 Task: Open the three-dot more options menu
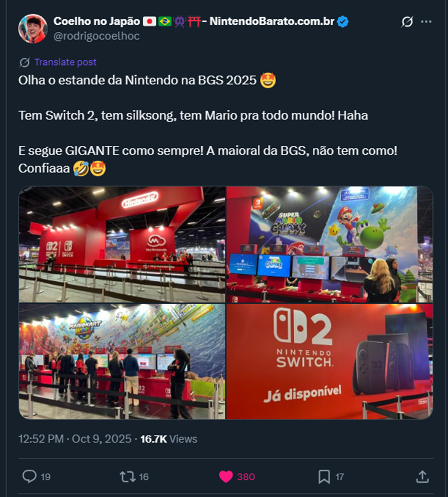tap(426, 22)
